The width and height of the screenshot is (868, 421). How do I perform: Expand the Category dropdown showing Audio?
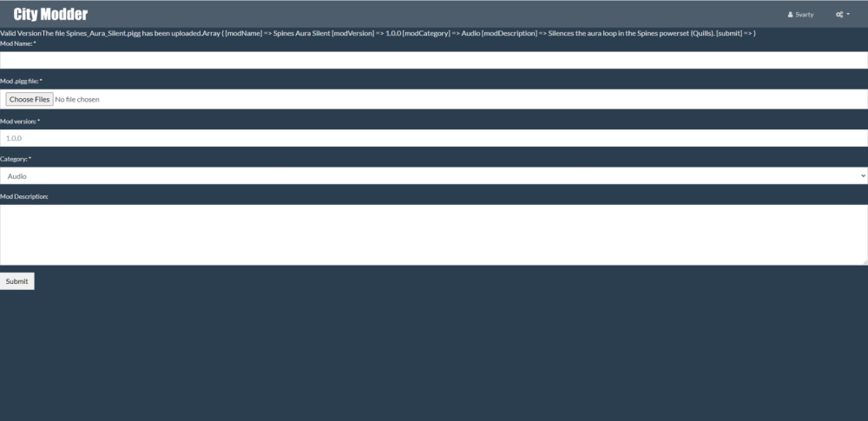click(x=434, y=175)
